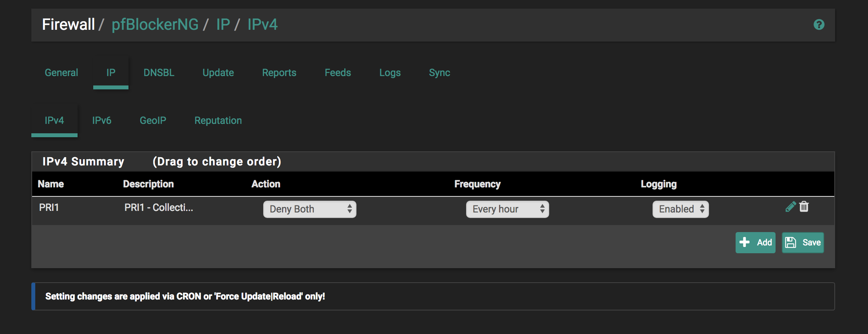Open the Logs tab
868x334 pixels.
click(390, 73)
